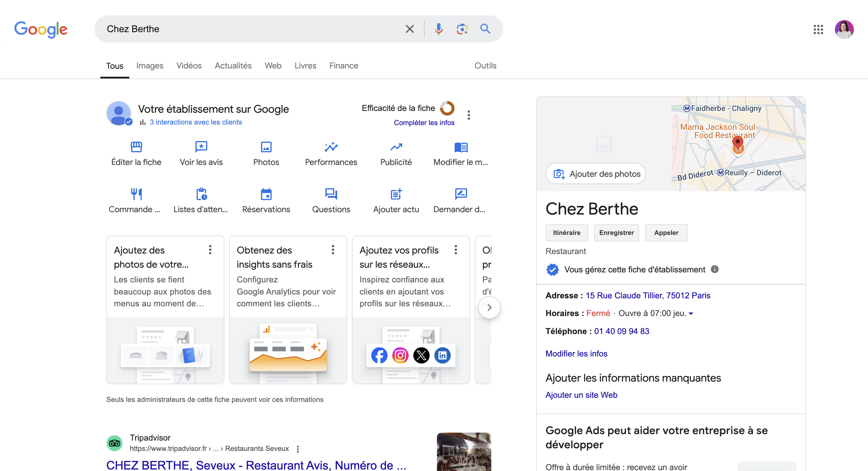The height and width of the screenshot is (471, 868).
Task: Click the voice search microphone icon
Action: 438,29
